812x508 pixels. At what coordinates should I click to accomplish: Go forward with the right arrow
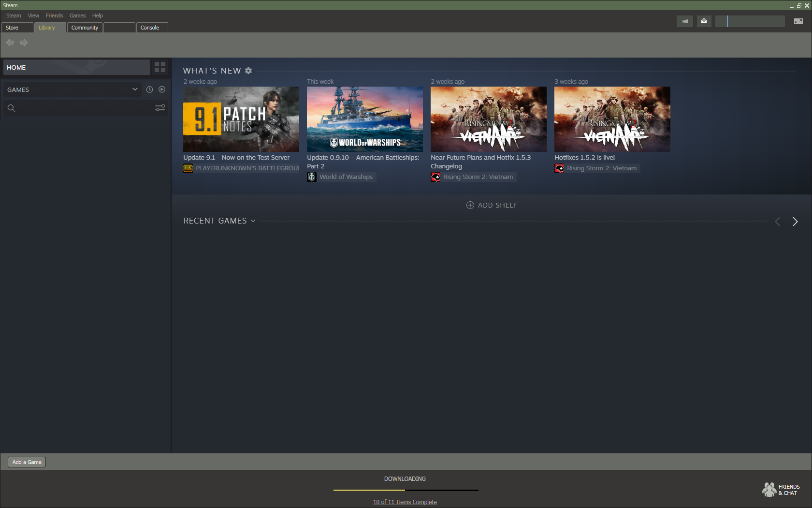click(x=24, y=43)
